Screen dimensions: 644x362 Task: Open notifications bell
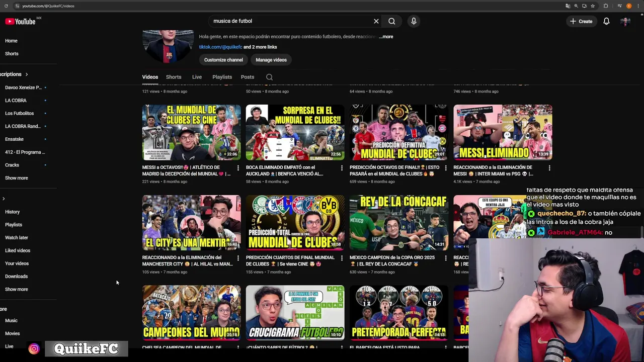[x=606, y=21]
